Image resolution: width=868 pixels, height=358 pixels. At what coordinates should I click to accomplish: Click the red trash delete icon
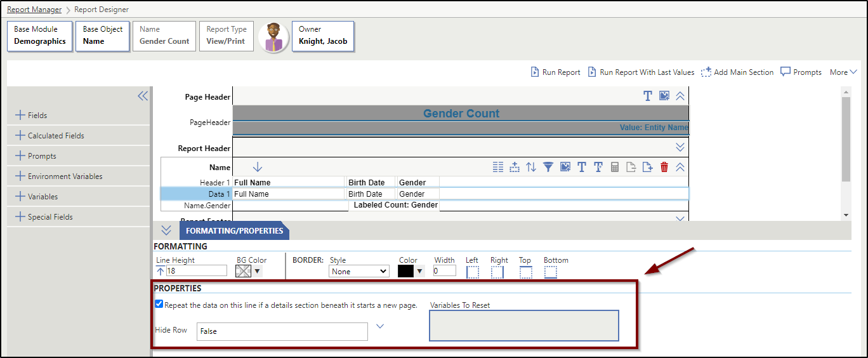pyautogui.click(x=664, y=167)
